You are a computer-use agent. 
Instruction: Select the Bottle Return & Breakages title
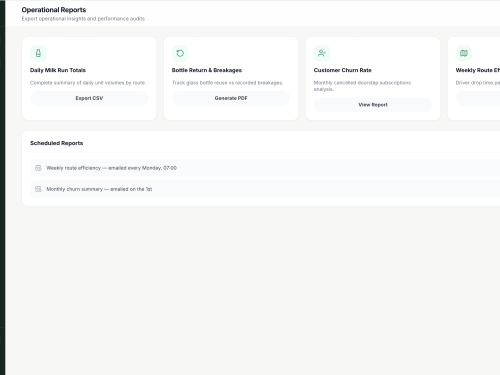(207, 70)
